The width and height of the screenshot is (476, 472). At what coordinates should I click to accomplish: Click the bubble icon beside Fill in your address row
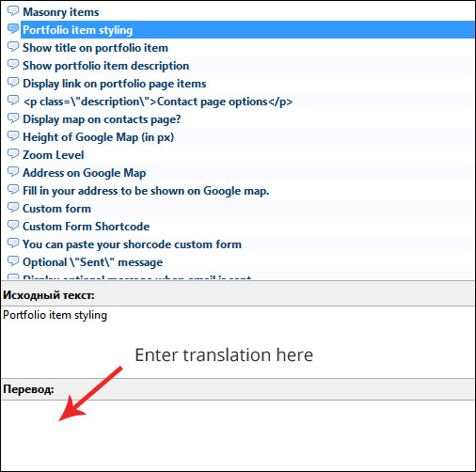click(13, 190)
